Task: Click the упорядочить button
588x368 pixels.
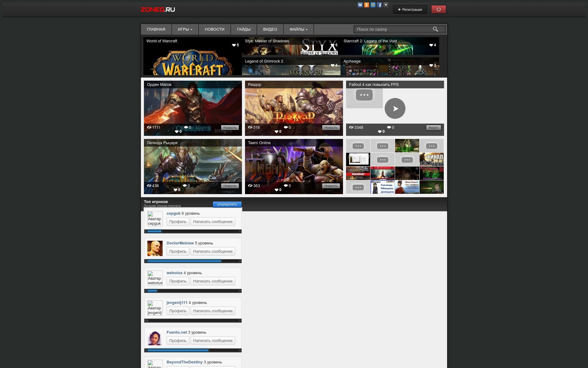Action: [227, 204]
